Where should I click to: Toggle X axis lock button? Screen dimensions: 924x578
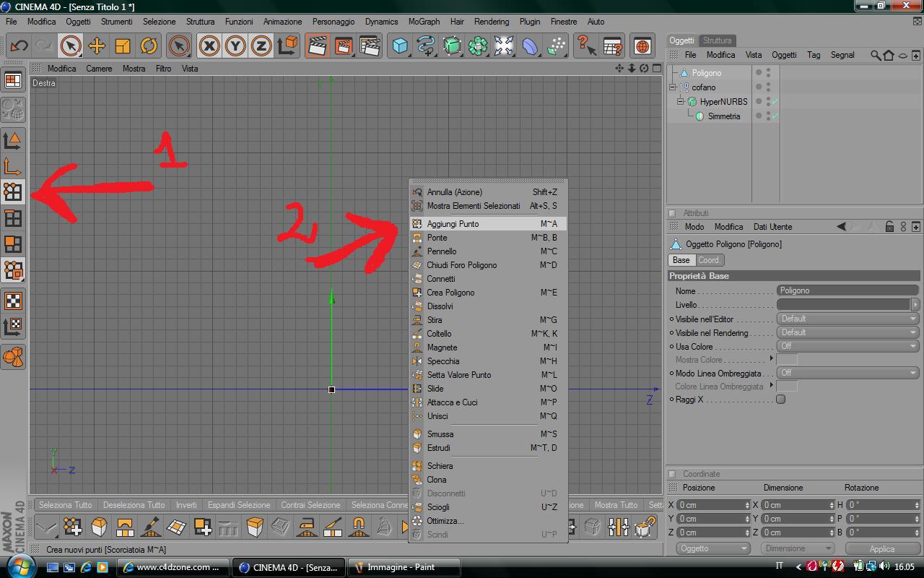[209, 46]
